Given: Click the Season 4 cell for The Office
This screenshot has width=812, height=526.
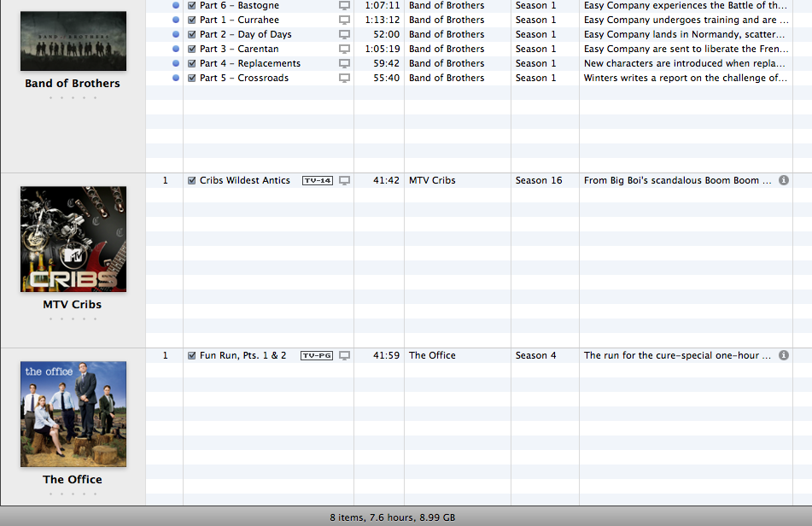Looking at the screenshot, I should point(535,355).
